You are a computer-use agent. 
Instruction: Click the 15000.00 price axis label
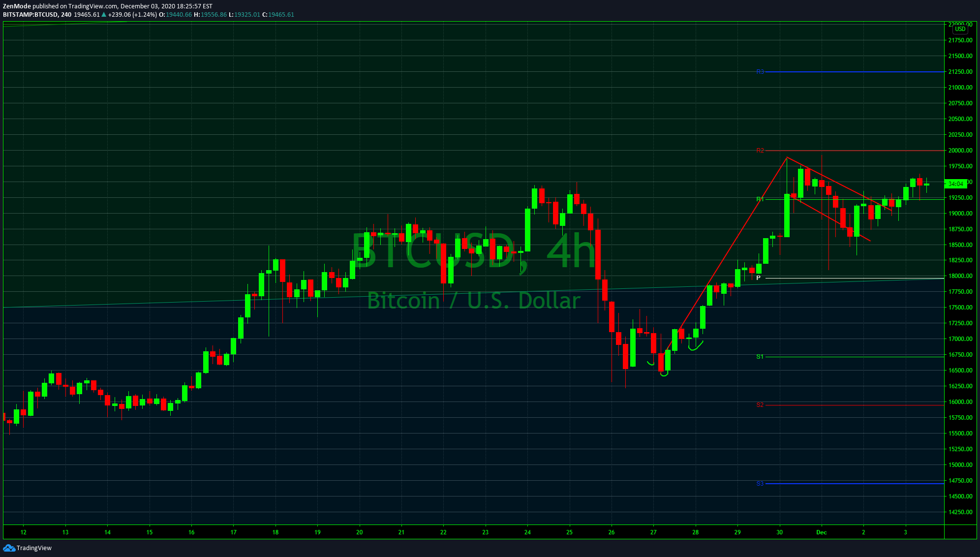point(960,465)
